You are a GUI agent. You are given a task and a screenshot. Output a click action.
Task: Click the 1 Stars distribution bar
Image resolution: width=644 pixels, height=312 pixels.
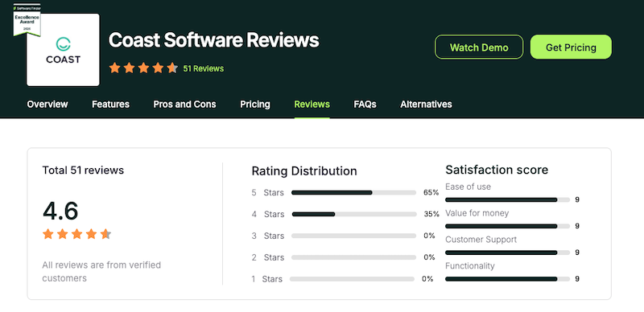click(352, 279)
